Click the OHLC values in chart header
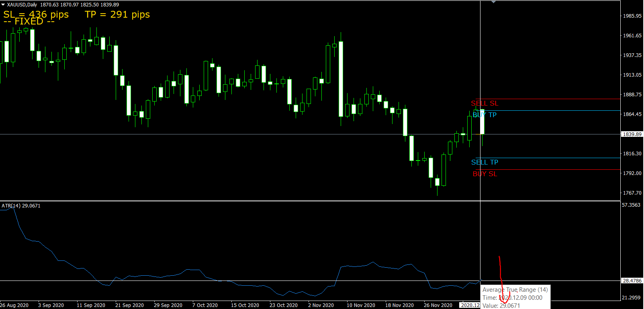644x309 pixels. [x=80, y=5]
